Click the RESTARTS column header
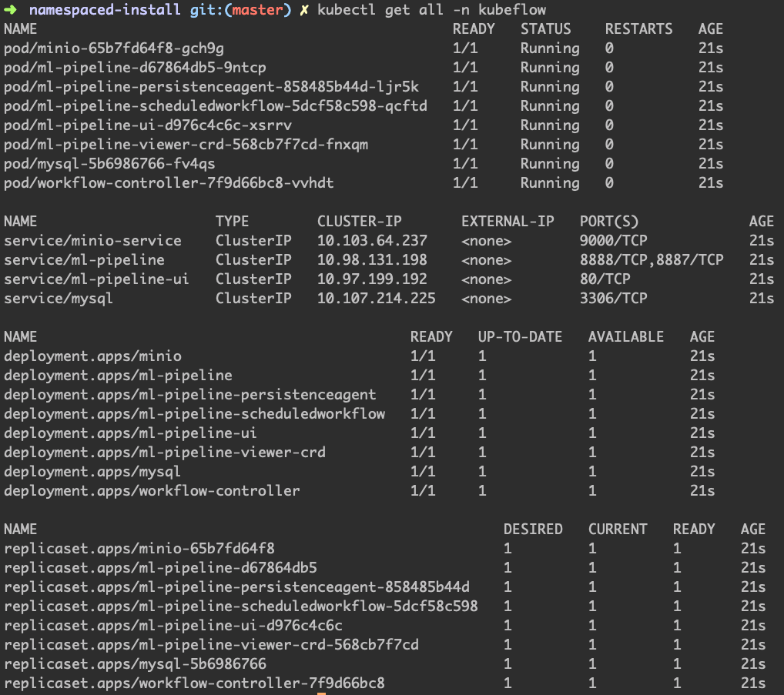This screenshot has width=784, height=695. pyautogui.click(x=638, y=29)
